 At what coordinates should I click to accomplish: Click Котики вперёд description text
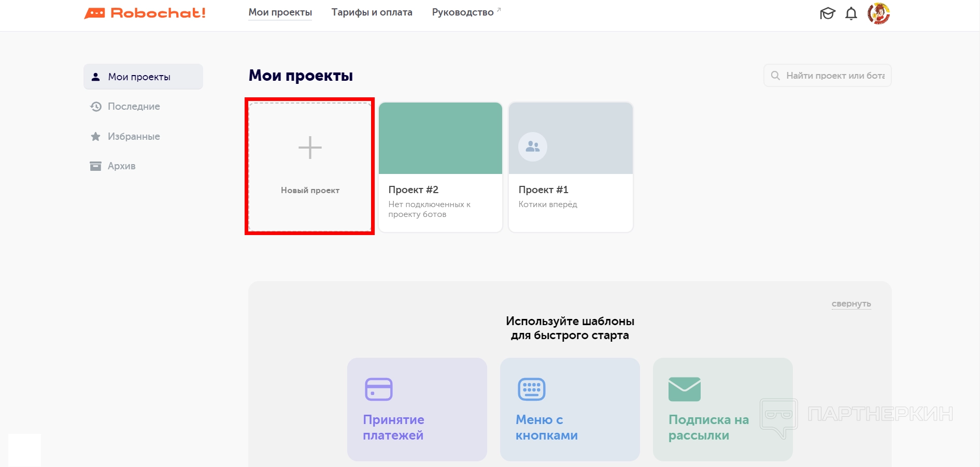pos(548,204)
